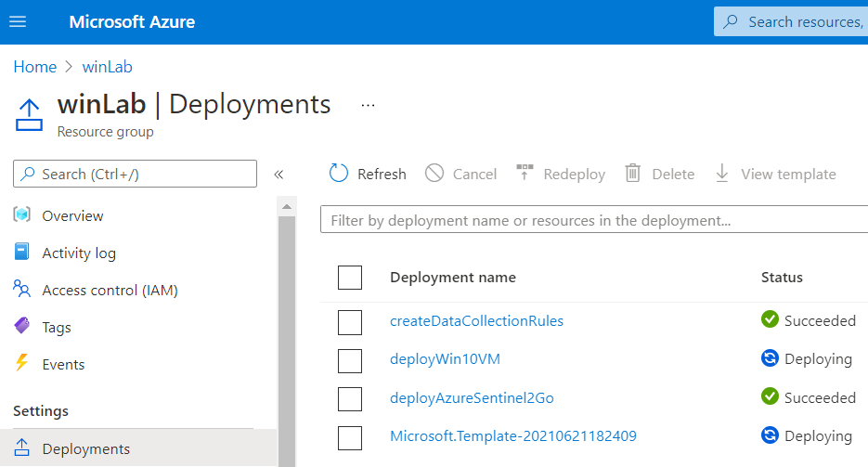Click the Resource group subtitle text
Viewport: 868px width, 467px height.
105,132
